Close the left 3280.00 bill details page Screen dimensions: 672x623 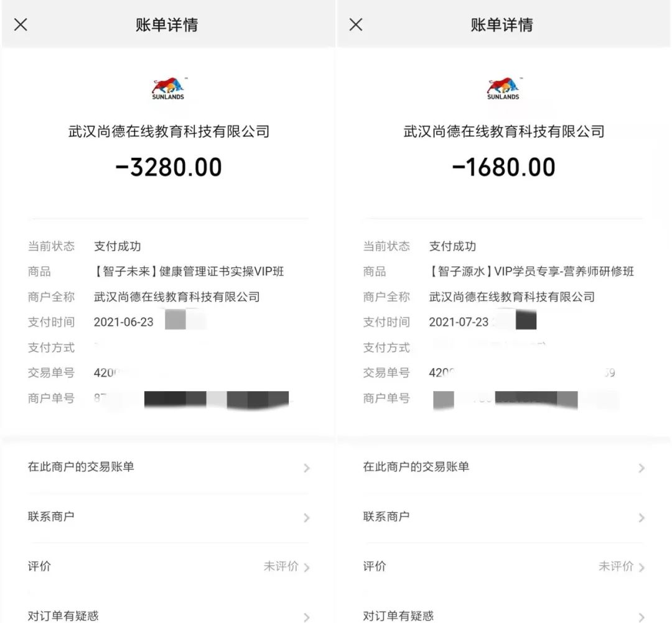[21, 25]
